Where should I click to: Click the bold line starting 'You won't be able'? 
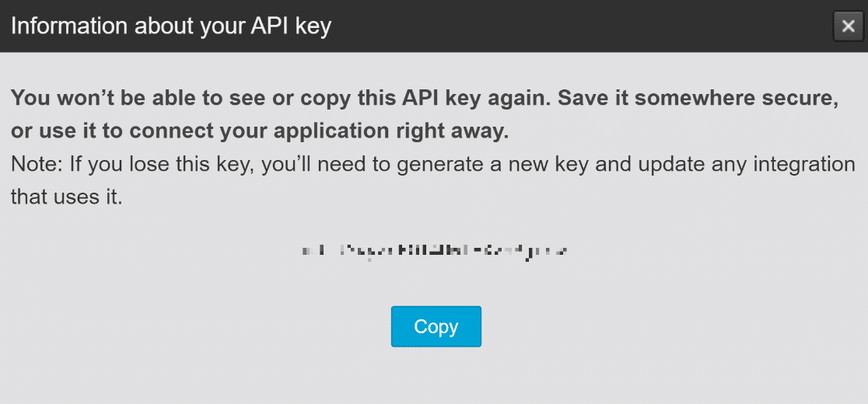coord(425,98)
